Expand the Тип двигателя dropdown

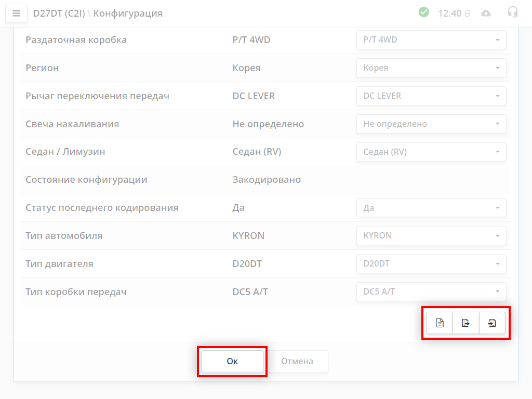click(x=431, y=264)
